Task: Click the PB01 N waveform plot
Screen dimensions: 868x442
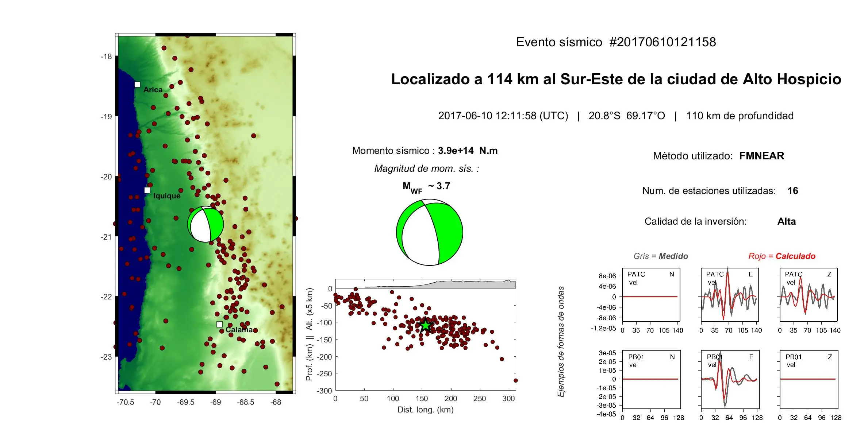Action: coord(652,379)
